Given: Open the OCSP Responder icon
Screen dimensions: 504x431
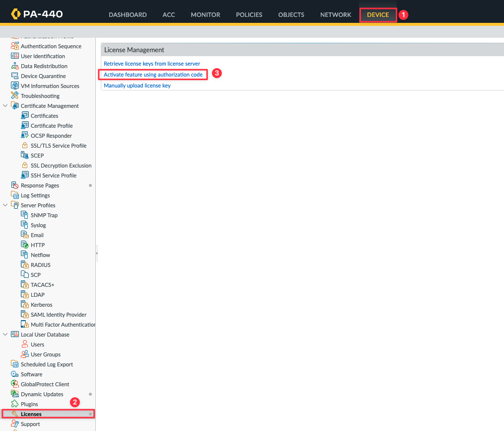Looking at the screenshot, I should (25, 136).
